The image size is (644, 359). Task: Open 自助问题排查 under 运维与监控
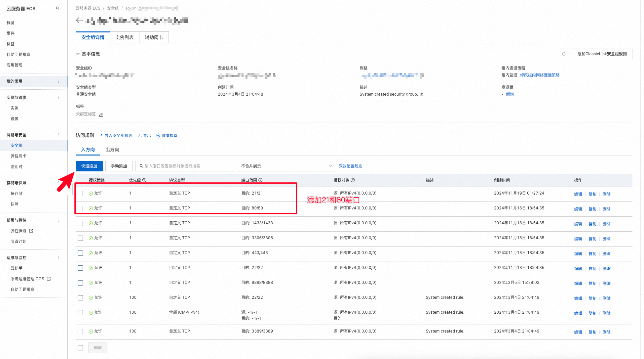click(x=22, y=290)
